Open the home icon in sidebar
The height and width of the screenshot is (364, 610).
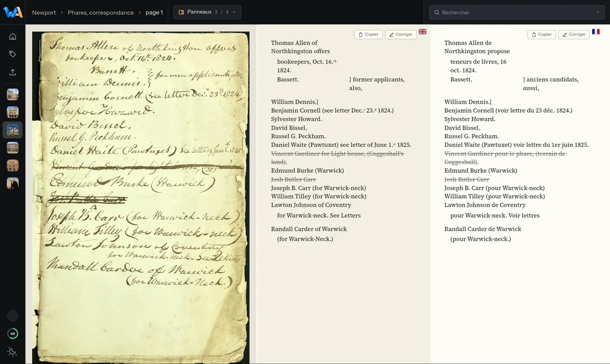pos(12,37)
